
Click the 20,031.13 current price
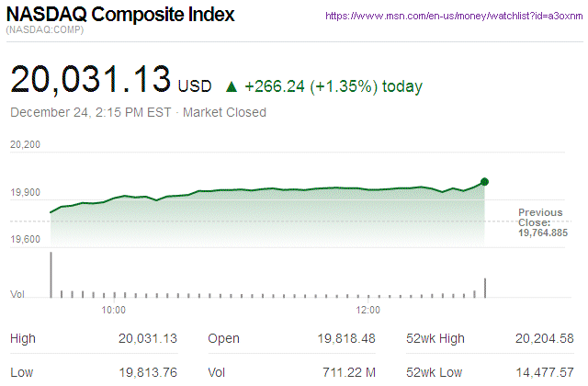(90, 81)
